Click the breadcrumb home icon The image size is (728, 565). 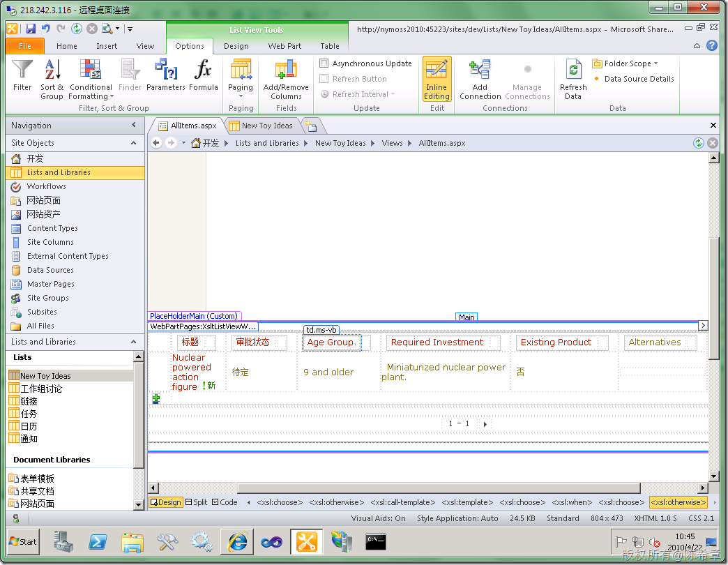click(x=196, y=143)
